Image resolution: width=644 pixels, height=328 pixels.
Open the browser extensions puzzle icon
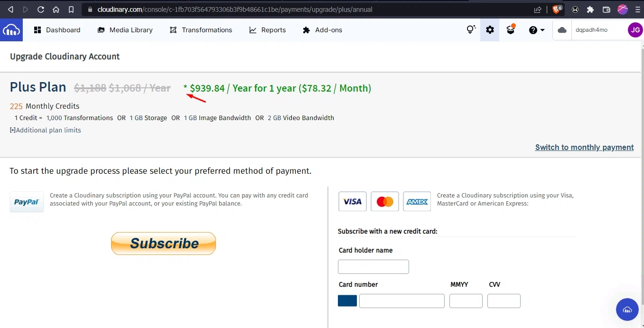coord(590,9)
